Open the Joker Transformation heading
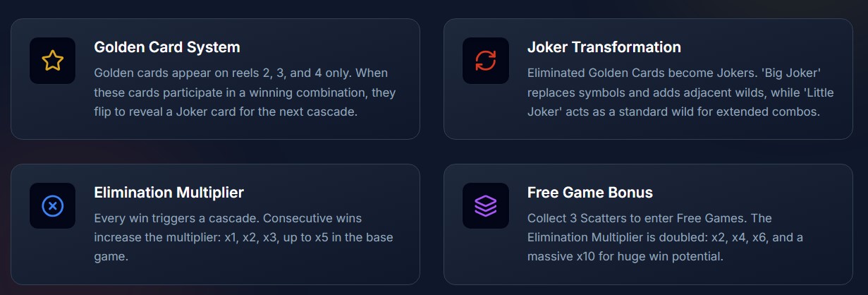 (604, 47)
